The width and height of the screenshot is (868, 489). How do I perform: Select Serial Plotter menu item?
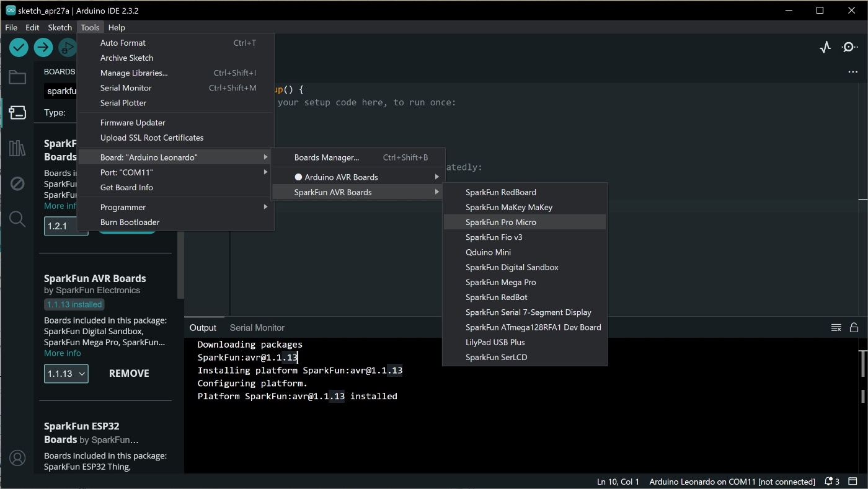(x=175, y=103)
